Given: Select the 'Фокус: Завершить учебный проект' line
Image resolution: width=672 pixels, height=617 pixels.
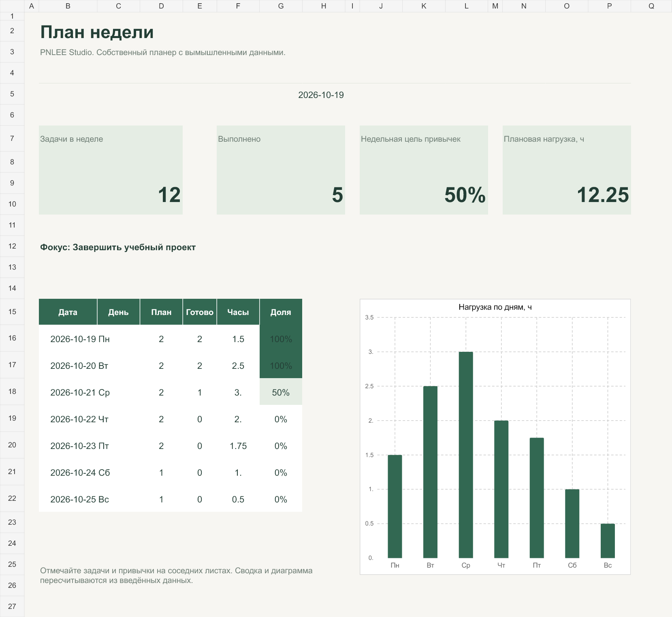Looking at the screenshot, I should 118,247.
